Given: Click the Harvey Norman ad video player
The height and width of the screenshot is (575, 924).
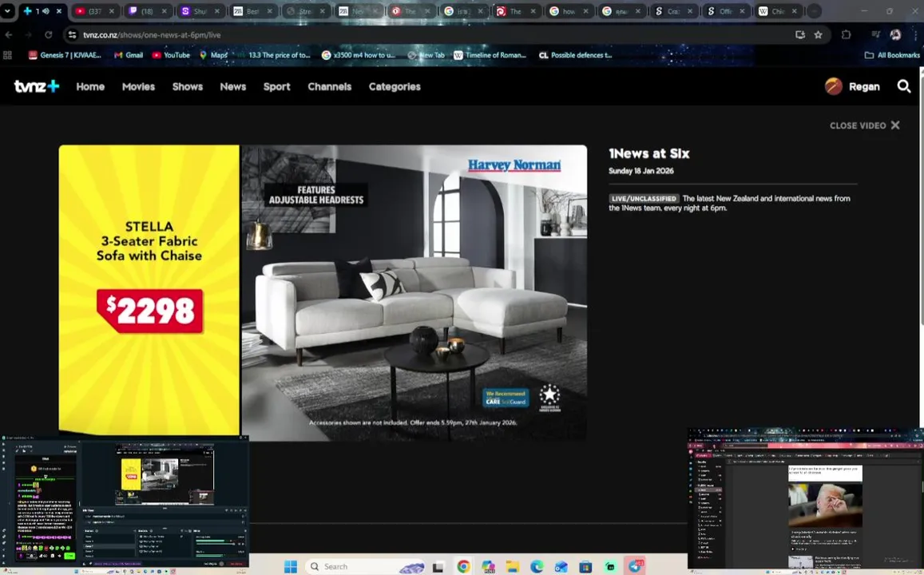Looking at the screenshot, I should point(323,293).
